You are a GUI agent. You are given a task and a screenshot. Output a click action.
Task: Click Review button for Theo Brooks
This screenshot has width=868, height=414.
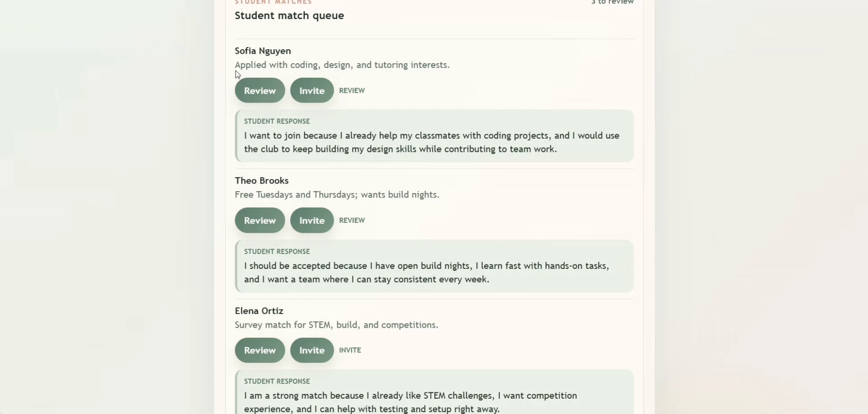pyautogui.click(x=260, y=221)
